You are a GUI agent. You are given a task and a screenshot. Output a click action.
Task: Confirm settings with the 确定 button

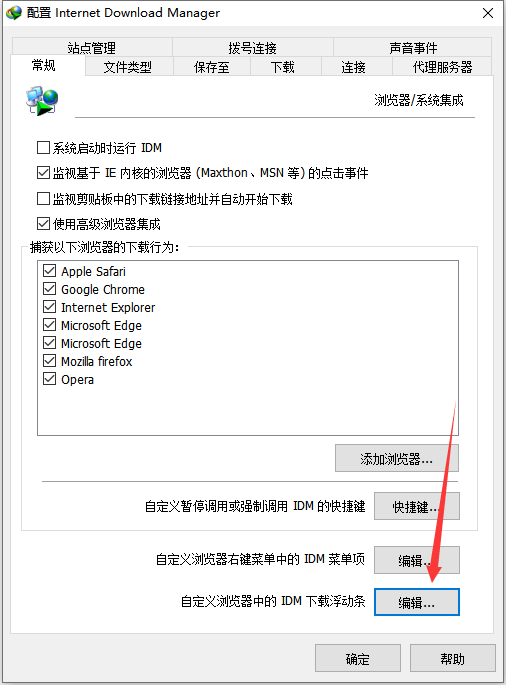358,658
